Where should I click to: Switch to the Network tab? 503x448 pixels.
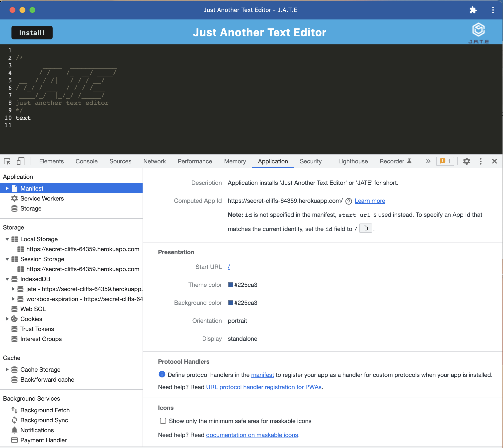point(155,161)
